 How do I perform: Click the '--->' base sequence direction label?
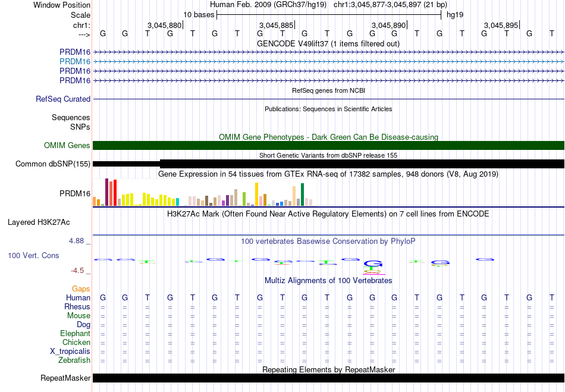[84, 35]
